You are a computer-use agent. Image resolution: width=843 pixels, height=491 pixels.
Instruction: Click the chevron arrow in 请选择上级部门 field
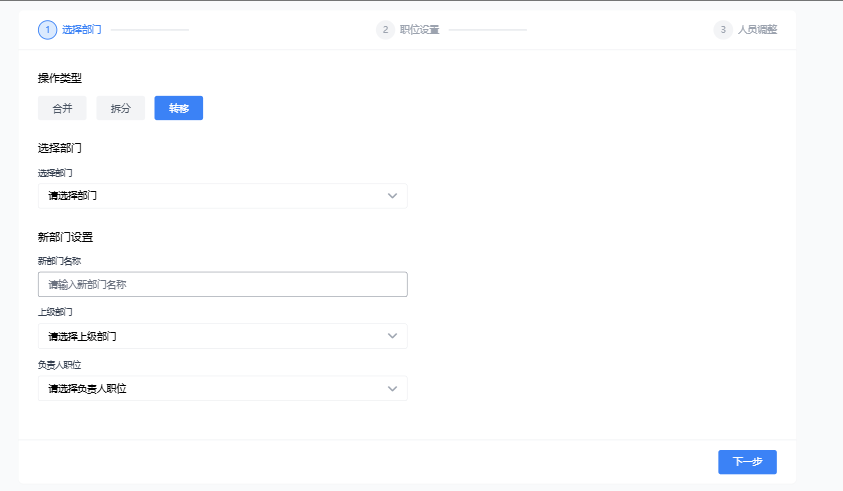(393, 336)
